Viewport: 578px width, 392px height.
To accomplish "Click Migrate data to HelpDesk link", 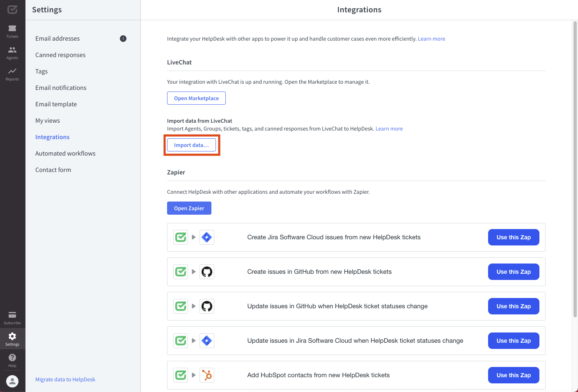I will (65, 380).
